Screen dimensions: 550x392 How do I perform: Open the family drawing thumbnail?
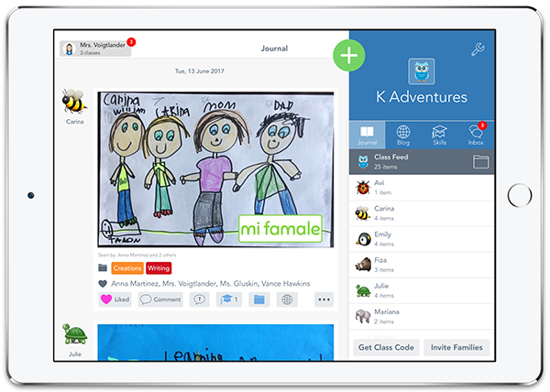(x=215, y=168)
